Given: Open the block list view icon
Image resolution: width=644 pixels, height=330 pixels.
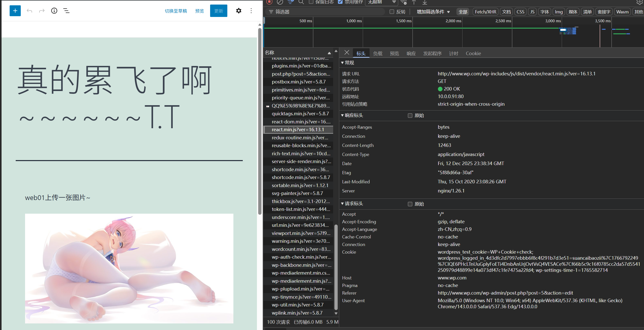Looking at the screenshot, I should pos(66,11).
